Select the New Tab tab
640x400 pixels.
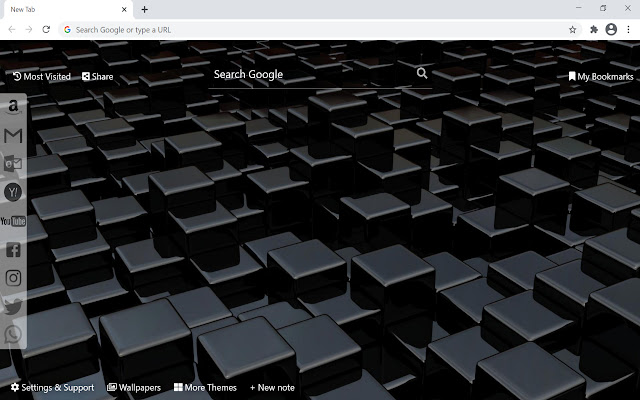[x=67, y=9]
